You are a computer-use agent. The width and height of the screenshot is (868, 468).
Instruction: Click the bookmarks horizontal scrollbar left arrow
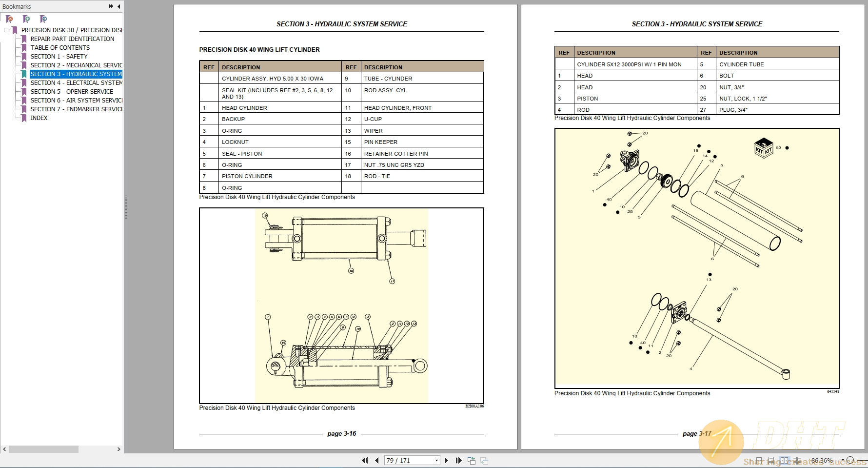pyautogui.click(x=4, y=449)
